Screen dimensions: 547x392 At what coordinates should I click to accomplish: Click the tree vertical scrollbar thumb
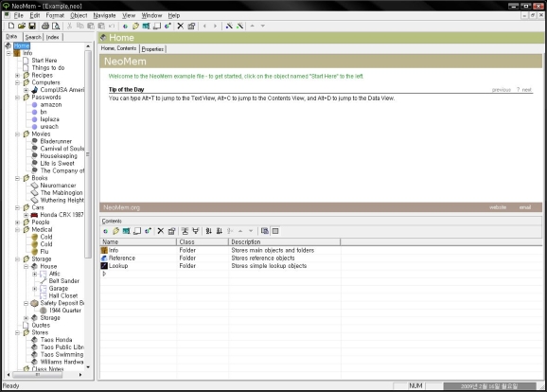coord(88,154)
